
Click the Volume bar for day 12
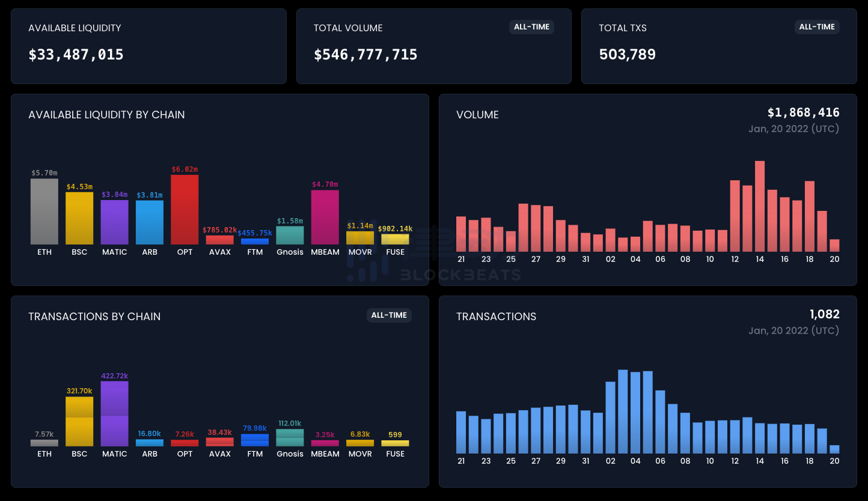tap(735, 216)
